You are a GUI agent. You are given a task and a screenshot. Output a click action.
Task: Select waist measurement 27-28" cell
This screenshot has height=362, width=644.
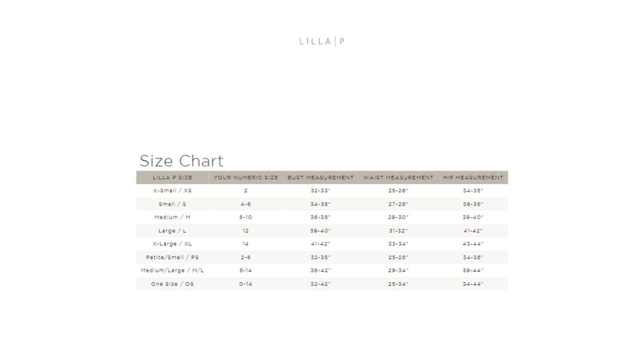pos(398,204)
